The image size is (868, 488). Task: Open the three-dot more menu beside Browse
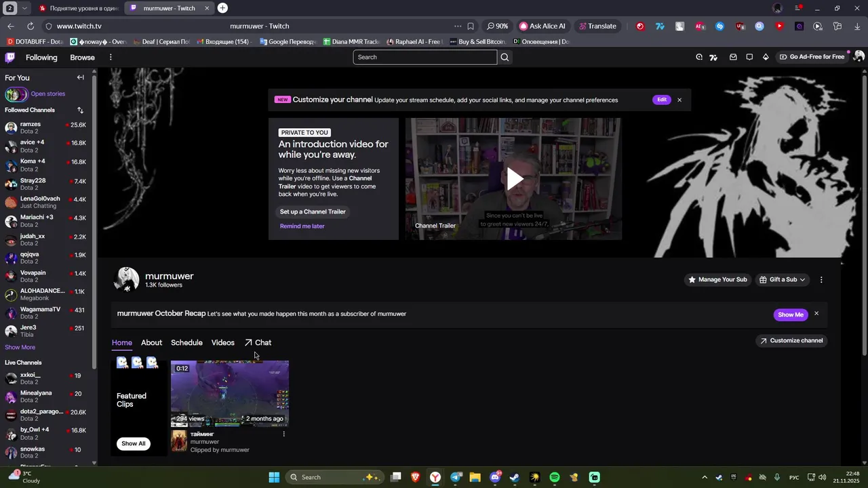pyautogui.click(x=111, y=57)
